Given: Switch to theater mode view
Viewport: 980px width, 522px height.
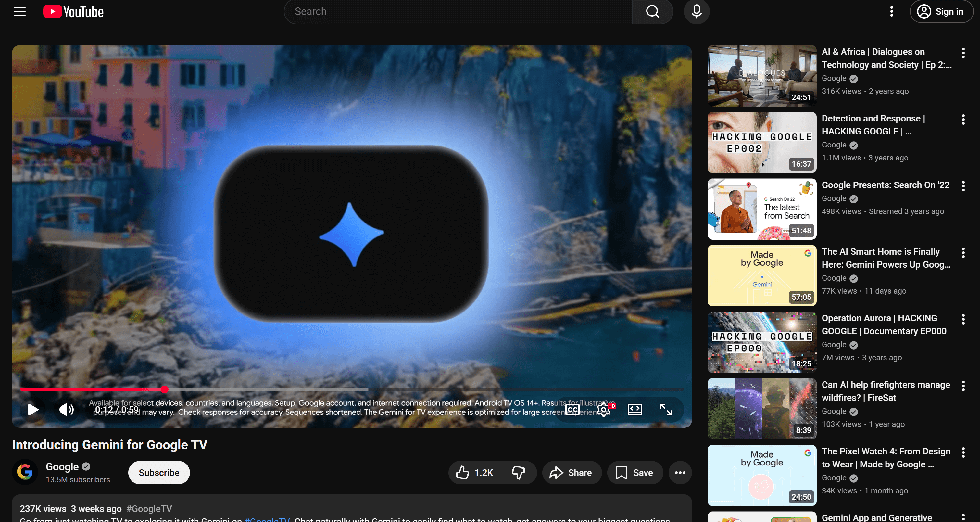Looking at the screenshot, I should click(634, 409).
